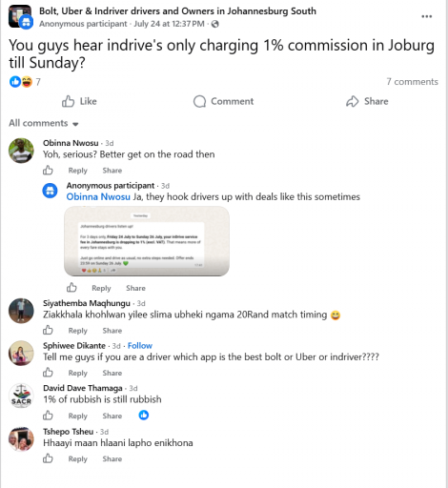Like the post with the Like button

79,101
